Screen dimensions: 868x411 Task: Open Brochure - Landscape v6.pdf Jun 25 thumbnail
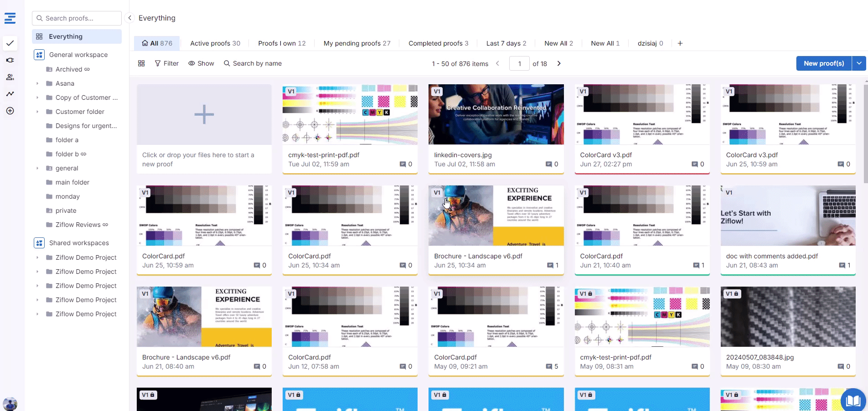pos(496,216)
